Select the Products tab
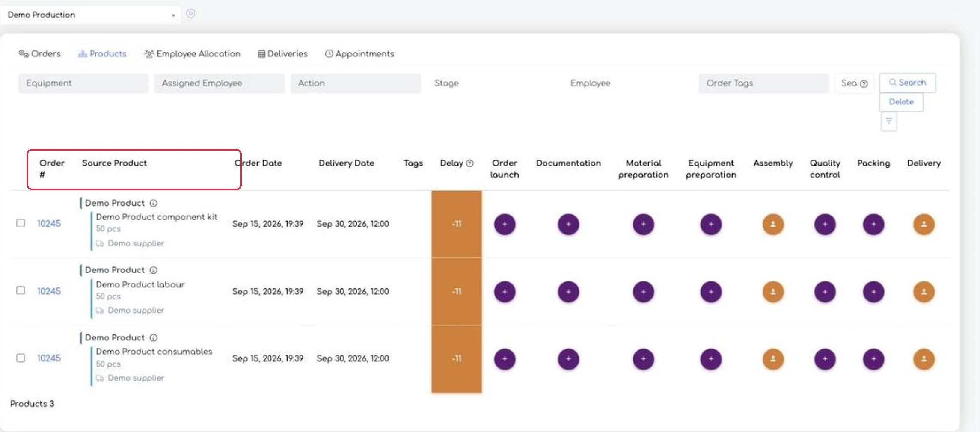Image resolution: width=980 pixels, height=432 pixels. pos(102,54)
